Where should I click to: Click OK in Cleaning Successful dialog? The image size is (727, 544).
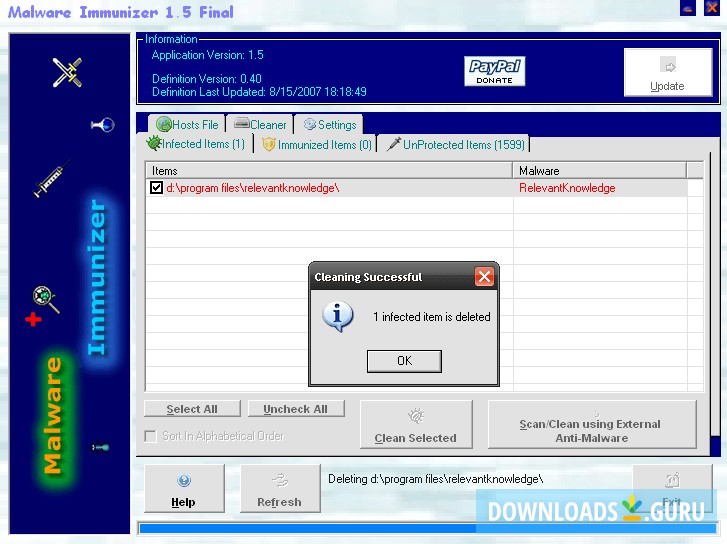coord(404,361)
